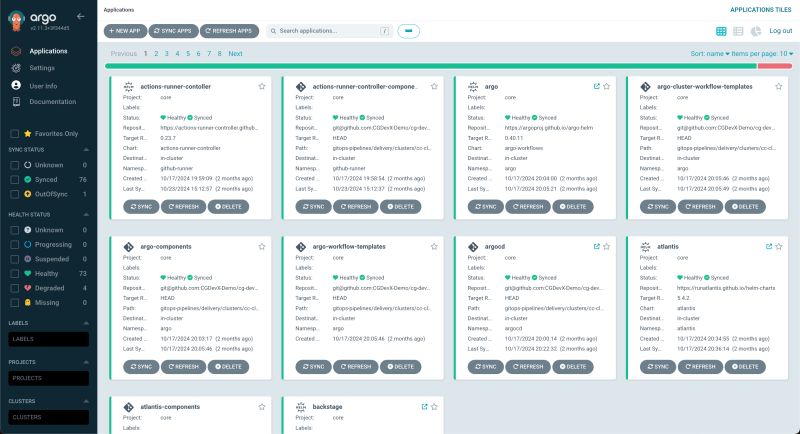This screenshot has height=434, width=800.
Task: Check the sync status Unknown filter
Action: coord(14,165)
